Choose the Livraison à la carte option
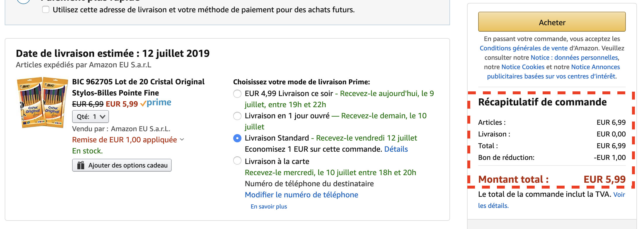 237,161
